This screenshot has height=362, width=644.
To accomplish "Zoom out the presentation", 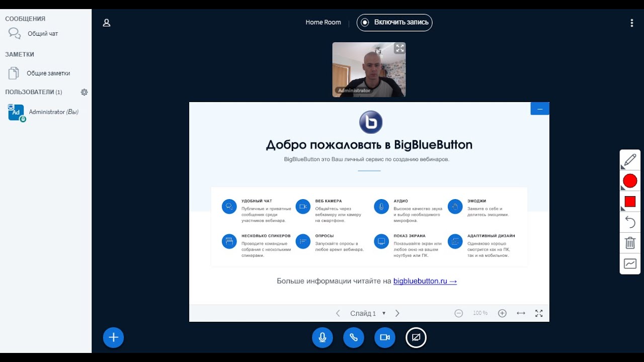I will point(459,313).
